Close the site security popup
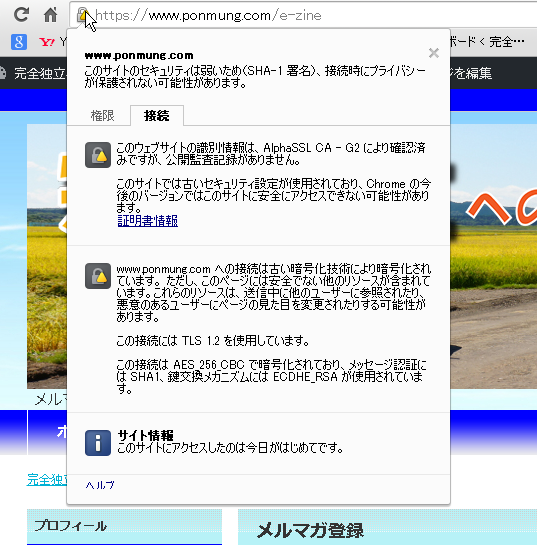Screen dimensions: 537x545 coord(433,53)
